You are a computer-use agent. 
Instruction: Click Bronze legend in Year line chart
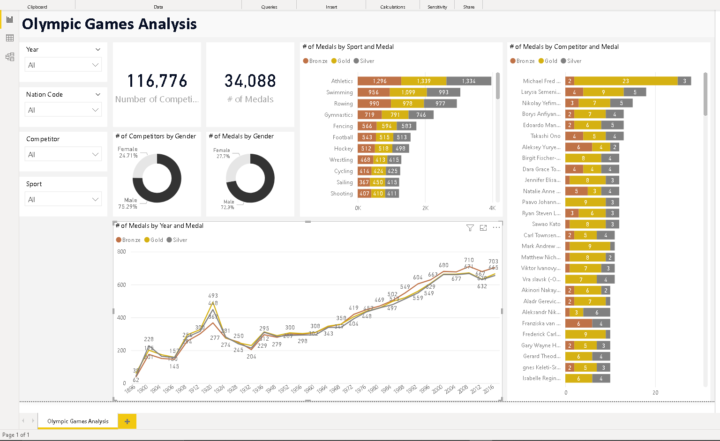click(128, 240)
